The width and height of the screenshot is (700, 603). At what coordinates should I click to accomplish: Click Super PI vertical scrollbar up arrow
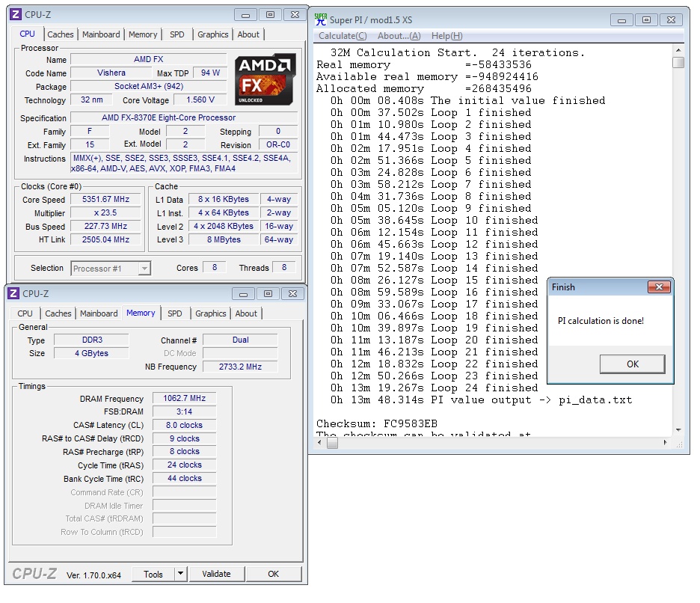[x=678, y=50]
